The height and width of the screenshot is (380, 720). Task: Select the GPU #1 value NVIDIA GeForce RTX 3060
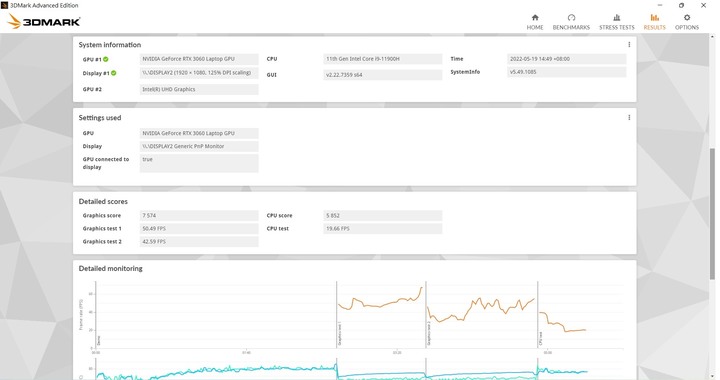199,59
